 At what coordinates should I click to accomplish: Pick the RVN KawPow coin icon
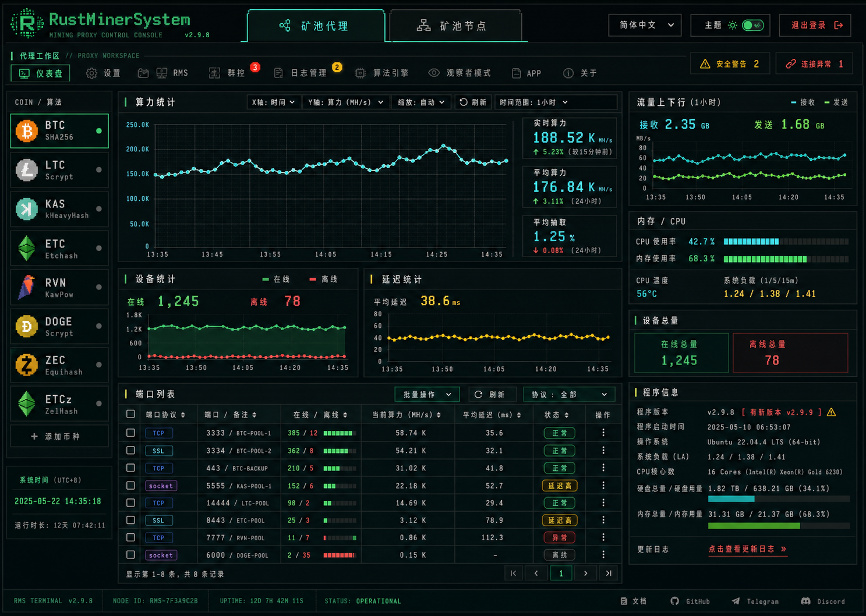tap(26, 288)
